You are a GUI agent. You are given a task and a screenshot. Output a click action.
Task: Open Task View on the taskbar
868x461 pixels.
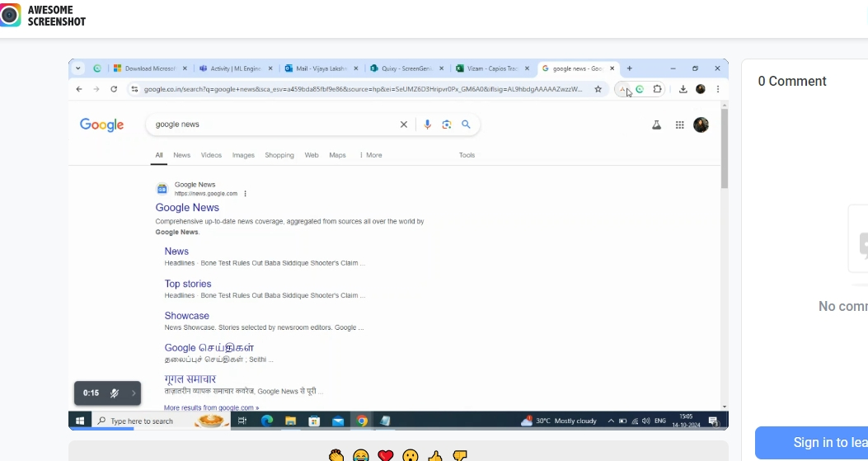(x=242, y=421)
